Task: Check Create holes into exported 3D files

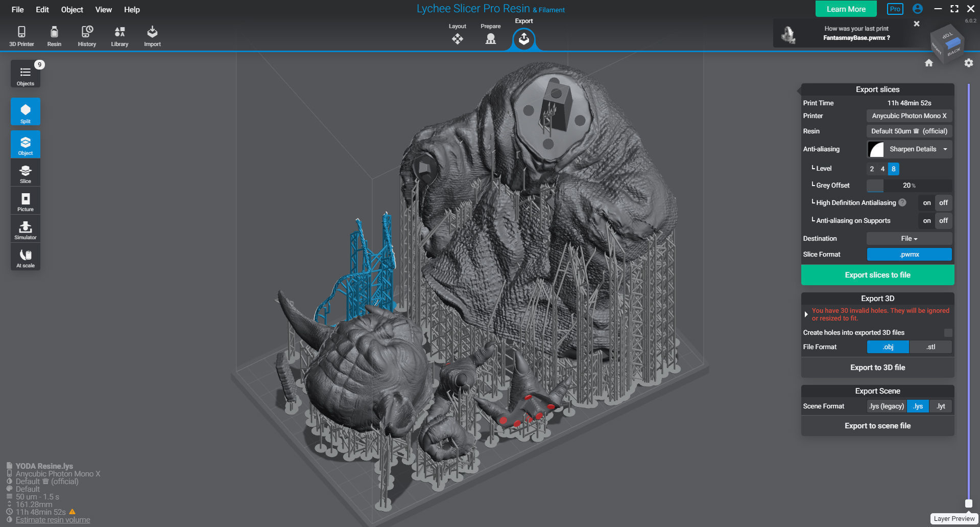Action: click(948, 333)
